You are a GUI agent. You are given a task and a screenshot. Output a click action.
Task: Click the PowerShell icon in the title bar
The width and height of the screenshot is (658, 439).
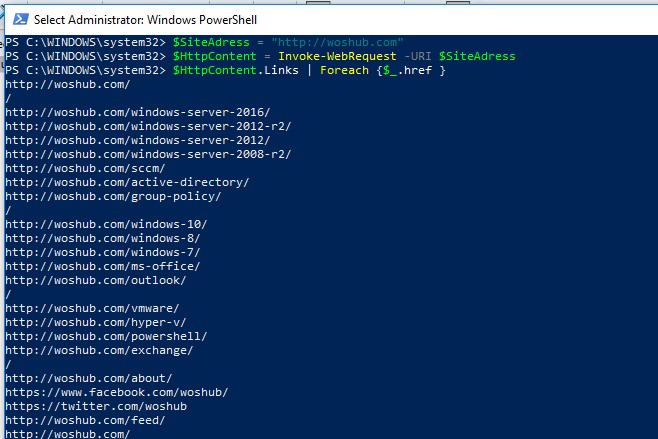pos(16,20)
